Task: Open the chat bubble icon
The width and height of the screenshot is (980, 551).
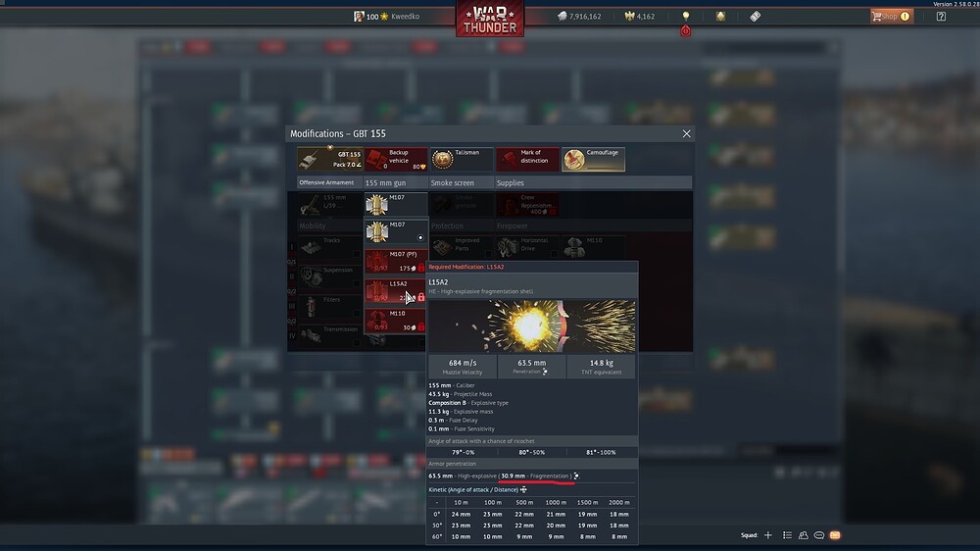Action: tap(818, 535)
